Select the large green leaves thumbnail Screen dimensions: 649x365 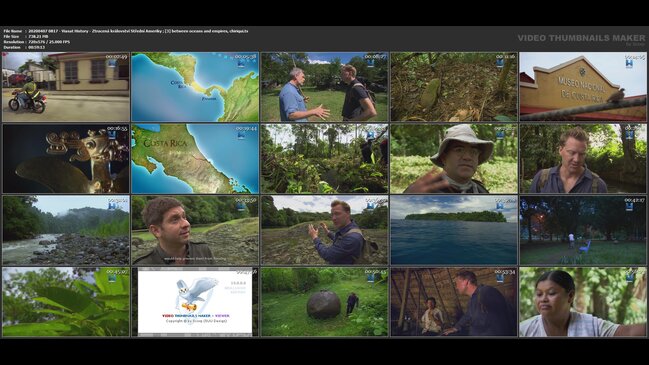click(x=66, y=302)
